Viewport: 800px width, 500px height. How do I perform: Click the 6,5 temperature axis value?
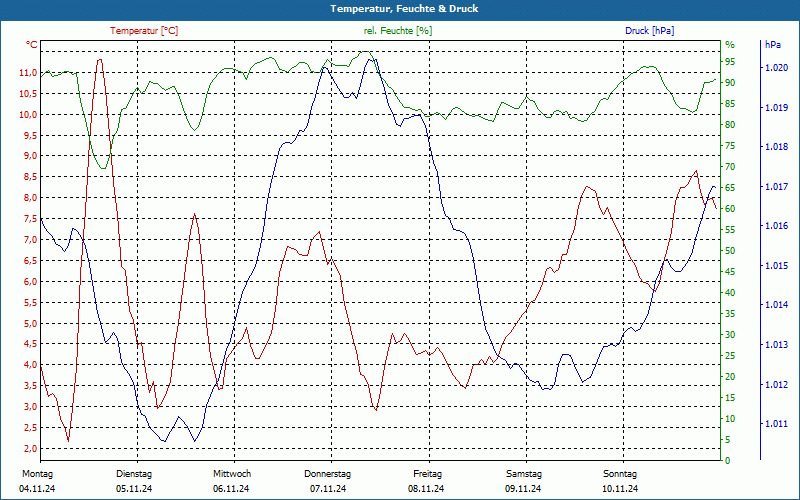tap(30, 261)
